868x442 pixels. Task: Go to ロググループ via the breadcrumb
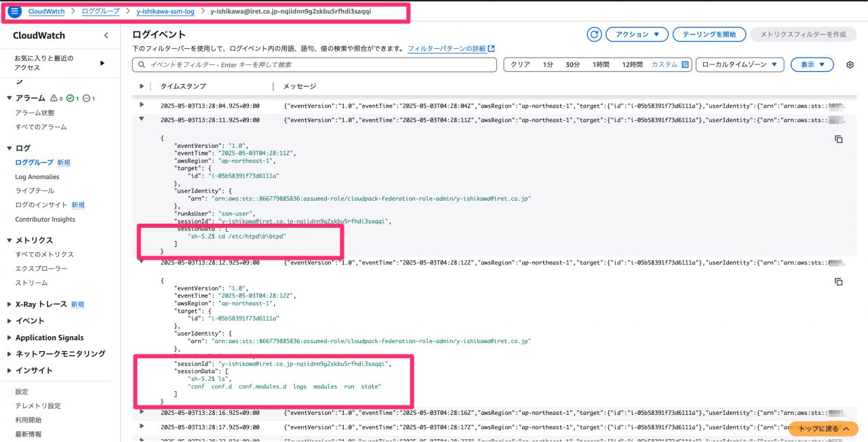pyautogui.click(x=100, y=12)
